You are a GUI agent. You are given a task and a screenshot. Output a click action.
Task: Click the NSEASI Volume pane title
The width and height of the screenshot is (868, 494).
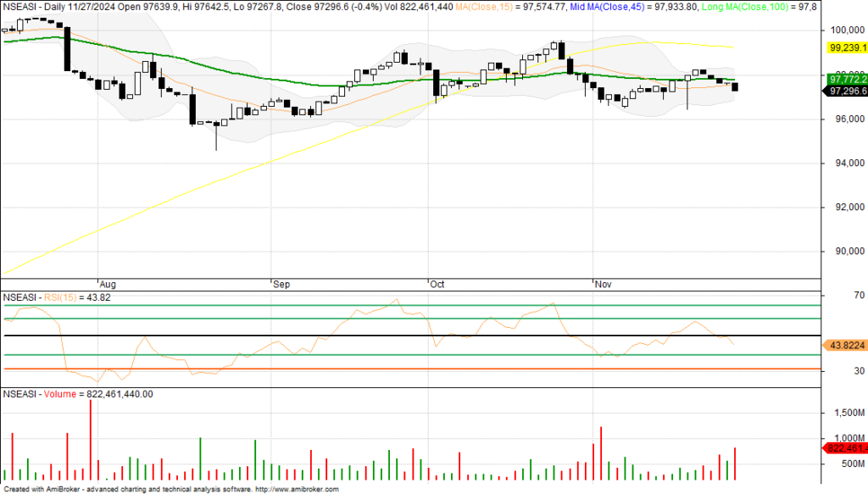click(78, 394)
